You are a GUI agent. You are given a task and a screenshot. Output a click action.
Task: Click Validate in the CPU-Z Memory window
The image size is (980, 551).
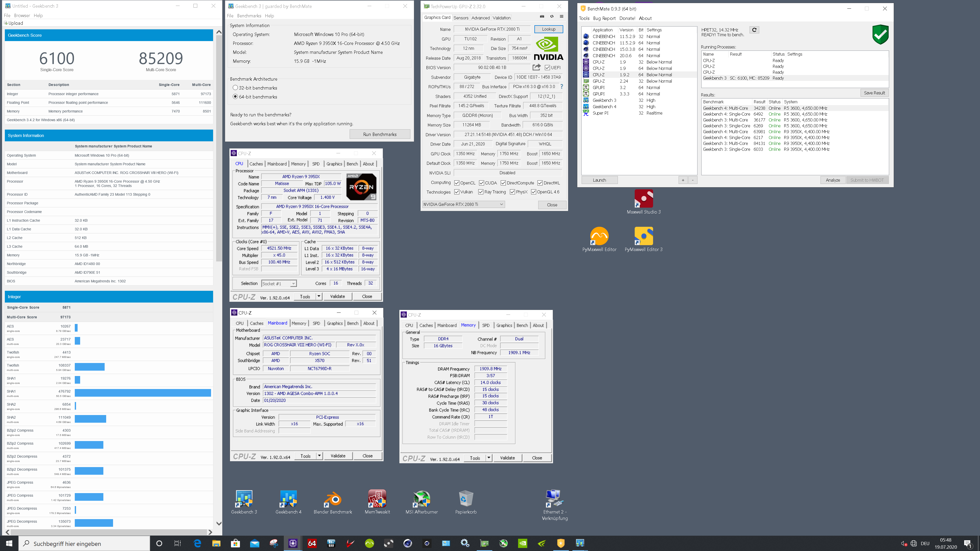pyautogui.click(x=507, y=458)
